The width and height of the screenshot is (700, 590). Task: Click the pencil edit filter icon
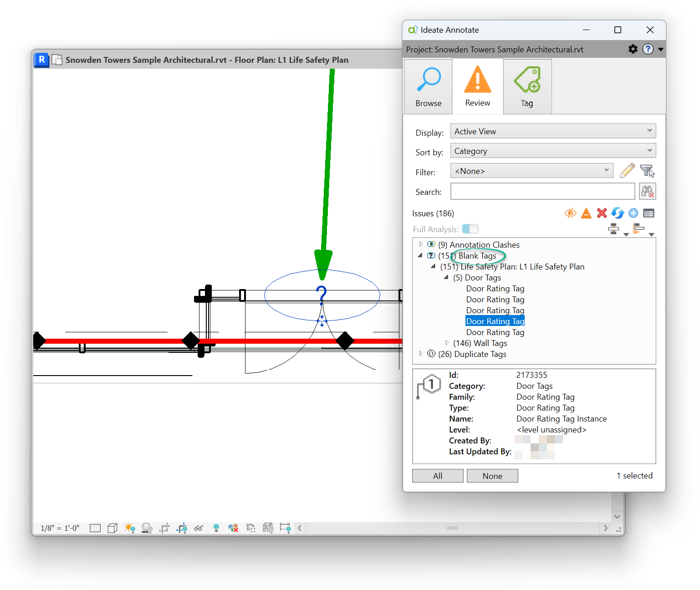(x=627, y=171)
